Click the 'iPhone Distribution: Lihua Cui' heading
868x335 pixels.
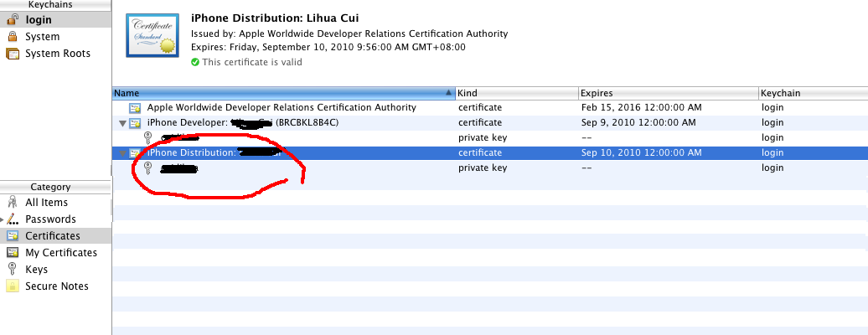click(275, 18)
